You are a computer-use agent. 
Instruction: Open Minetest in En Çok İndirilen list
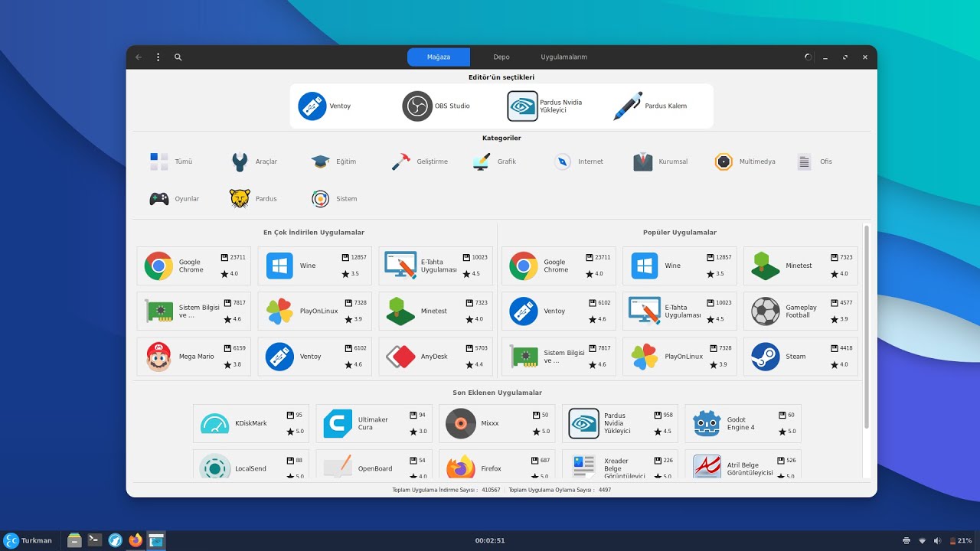436,311
